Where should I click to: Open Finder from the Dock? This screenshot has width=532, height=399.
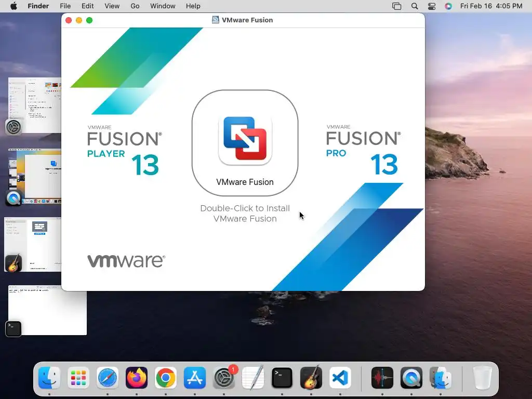[49, 378]
